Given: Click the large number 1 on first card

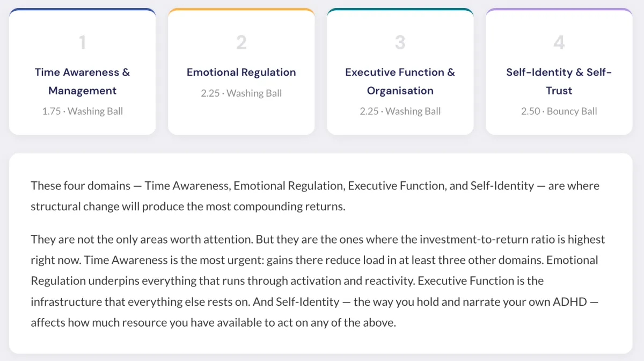Looking at the screenshot, I should [x=82, y=42].
